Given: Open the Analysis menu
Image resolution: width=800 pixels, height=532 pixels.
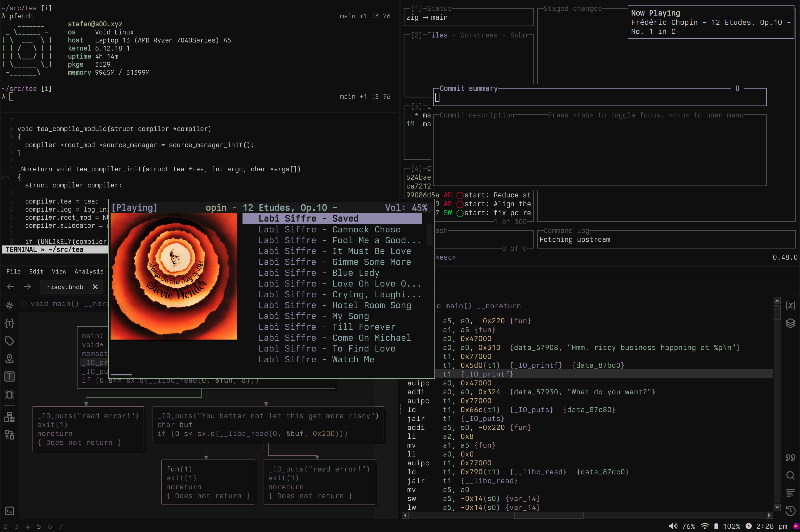Looking at the screenshot, I should 89,272.
